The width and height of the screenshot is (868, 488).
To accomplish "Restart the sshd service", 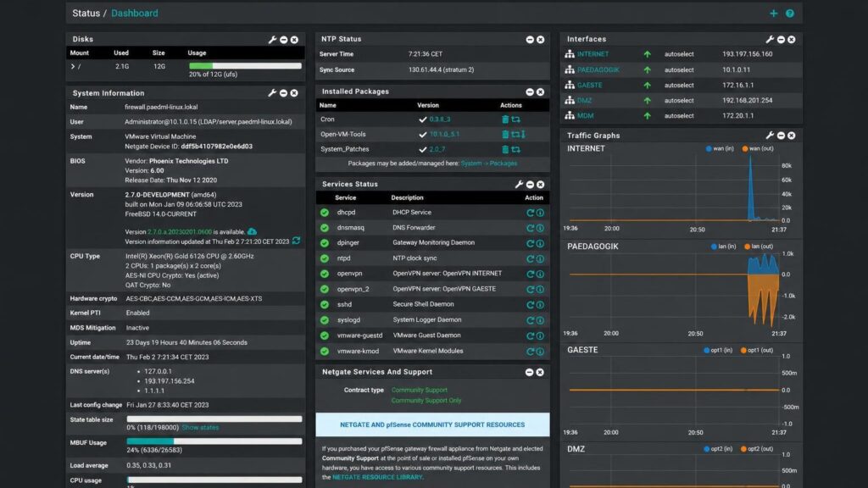I will (531, 305).
